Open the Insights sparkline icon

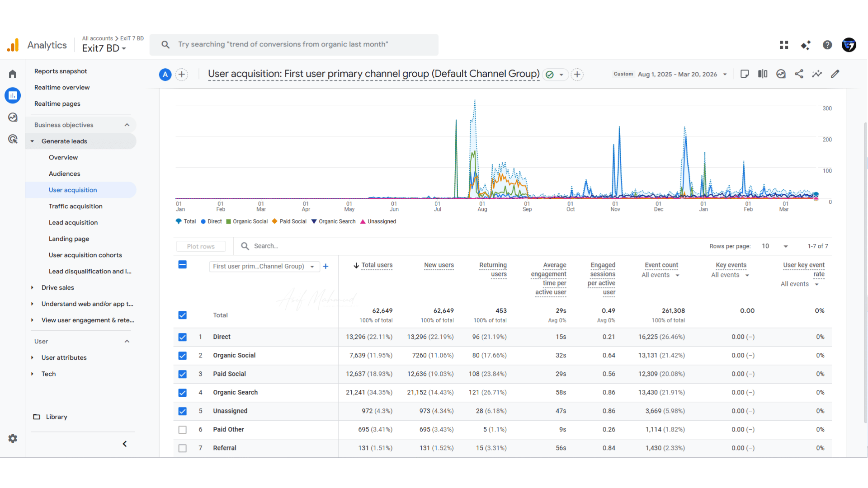pos(817,74)
